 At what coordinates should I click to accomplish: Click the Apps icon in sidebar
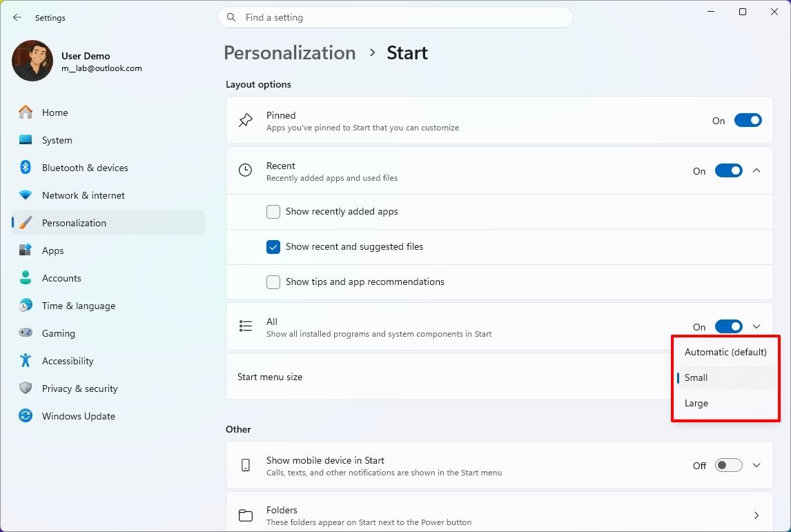click(x=26, y=250)
